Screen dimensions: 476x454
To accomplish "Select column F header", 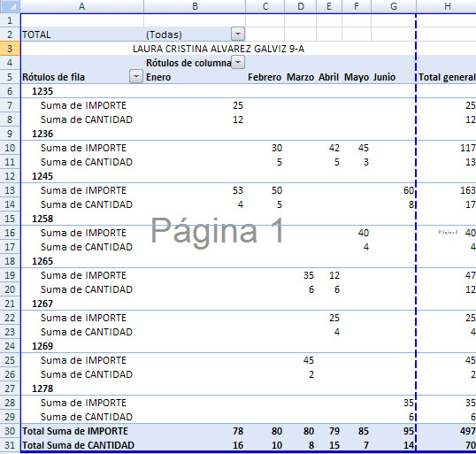I will pos(357,6).
